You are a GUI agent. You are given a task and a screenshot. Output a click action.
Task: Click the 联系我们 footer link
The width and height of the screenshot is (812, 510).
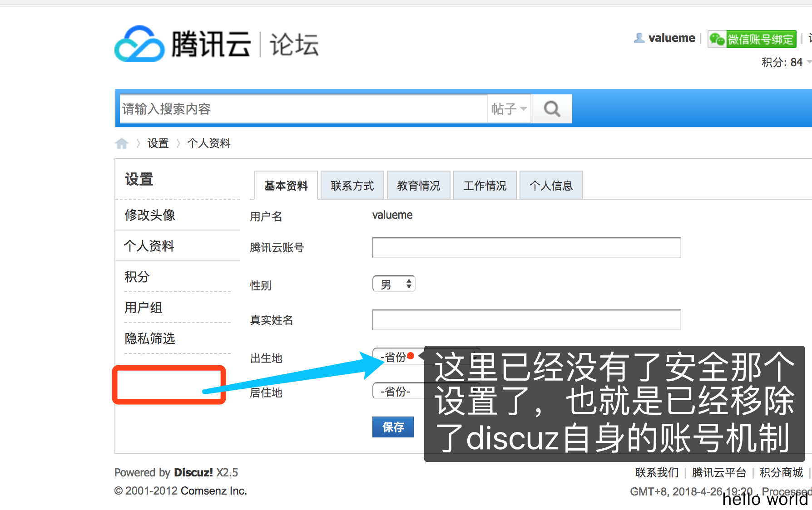pyautogui.click(x=657, y=472)
